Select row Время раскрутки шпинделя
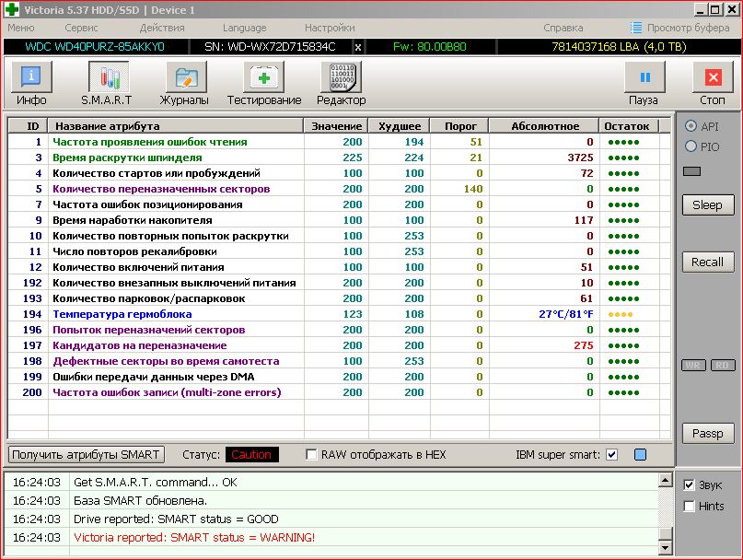This screenshot has height=560, width=743. 339,157
